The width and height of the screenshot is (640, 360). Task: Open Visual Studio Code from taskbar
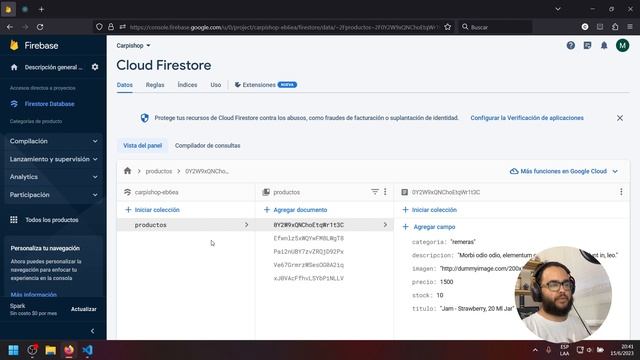tap(87, 350)
